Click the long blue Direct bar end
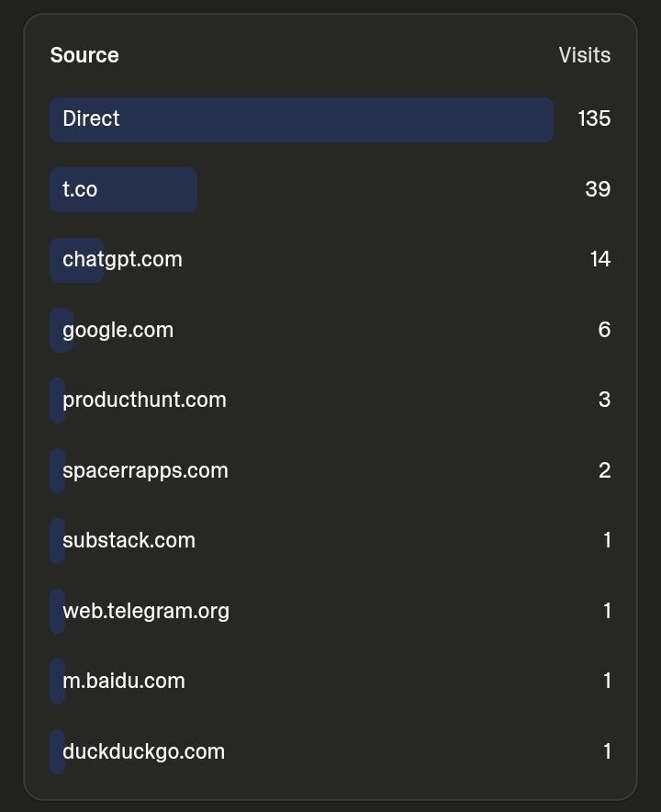The height and width of the screenshot is (812, 661). (x=546, y=119)
